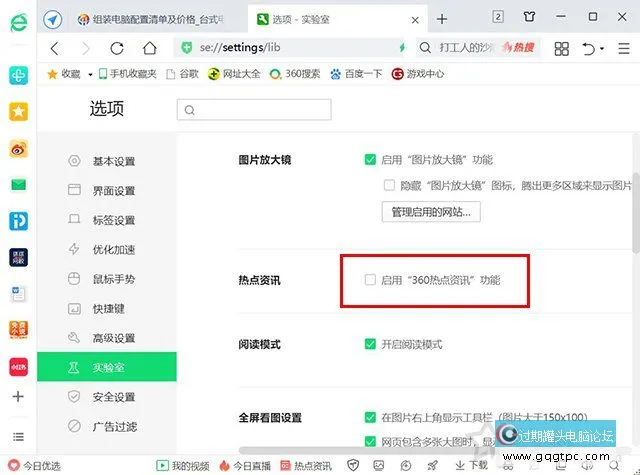
Task: Open a new tab with plus
Action: pos(442,19)
